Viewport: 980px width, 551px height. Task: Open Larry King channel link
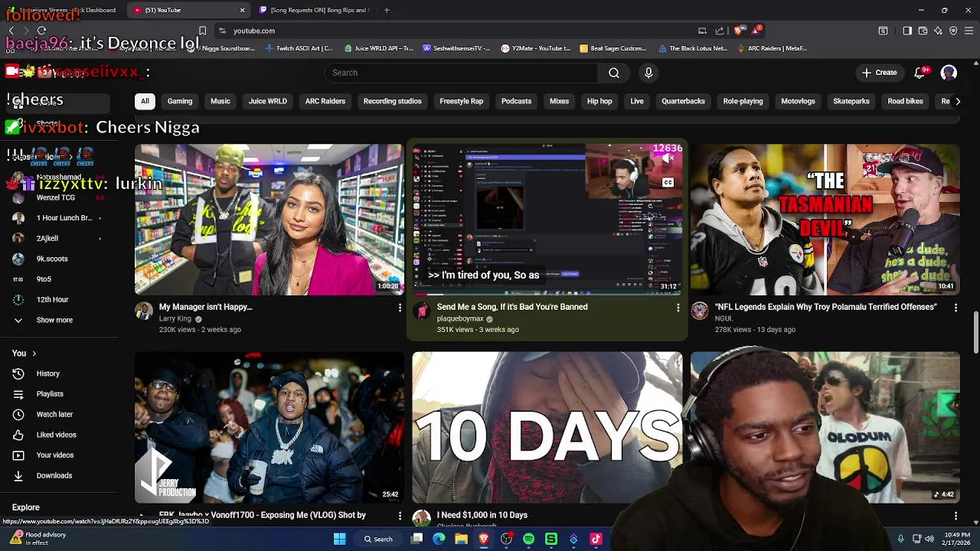[x=175, y=319]
